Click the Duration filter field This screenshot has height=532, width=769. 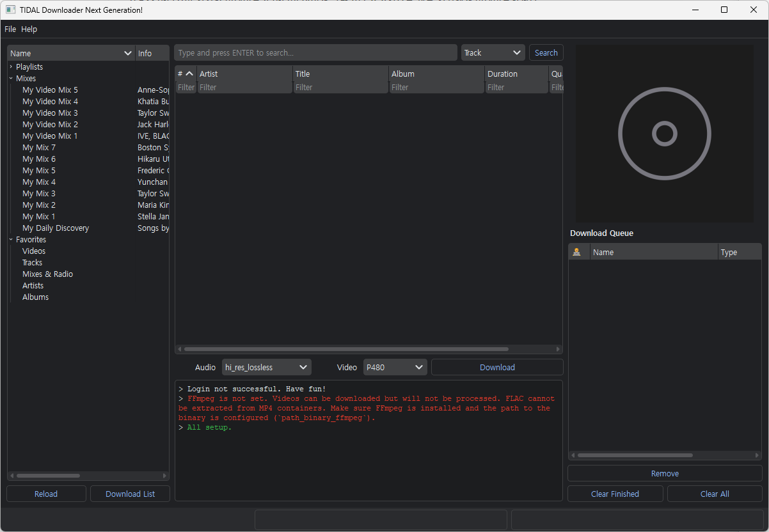517,87
